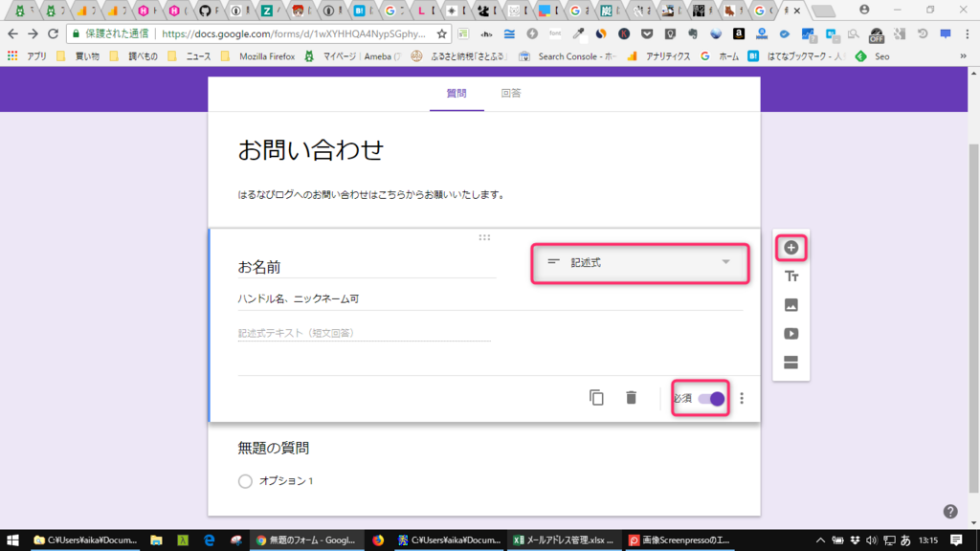Switch to Screenpresso window in the taskbar
Screen dimensions: 980x551
(x=680, y=540)
